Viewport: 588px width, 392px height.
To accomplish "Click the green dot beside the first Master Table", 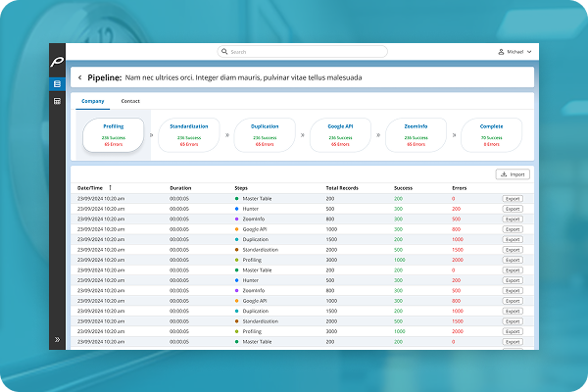I will click(236, 198).
